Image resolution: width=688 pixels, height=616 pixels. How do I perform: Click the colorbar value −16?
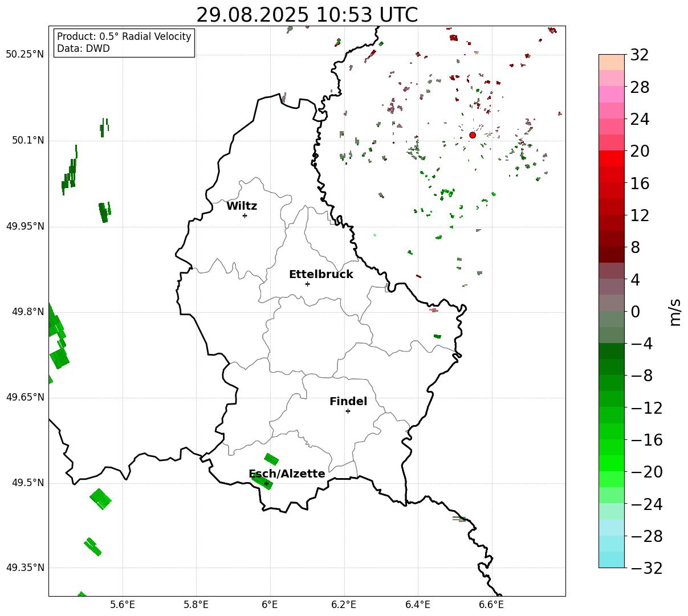coord(646,440)
